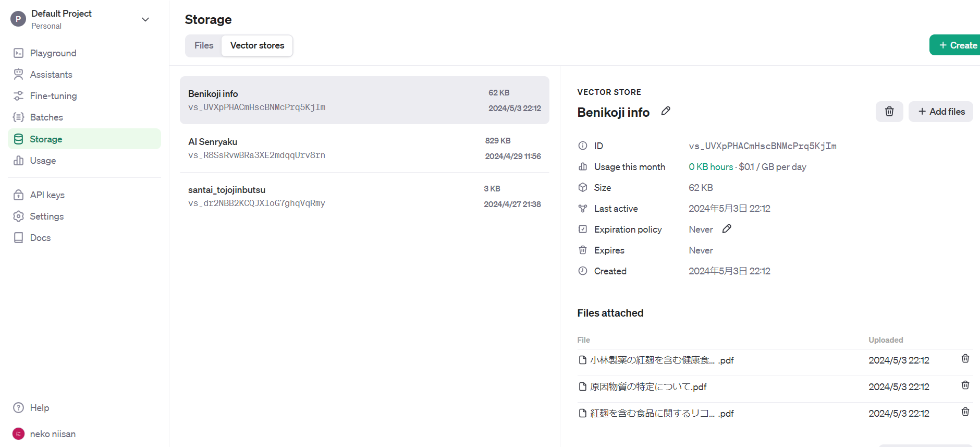Switch to the Files tab

pos(204,45)
